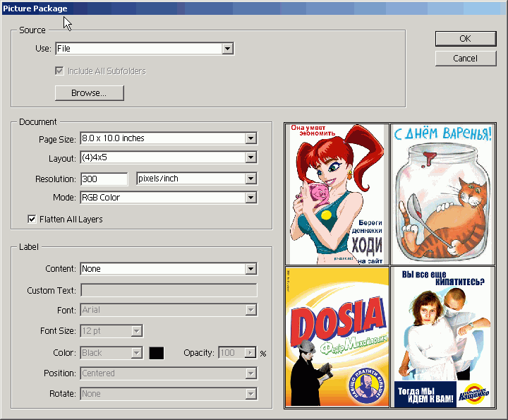Click the Opacity value field
The height and width of the screenshot is (420, 508).
(231, 353)
